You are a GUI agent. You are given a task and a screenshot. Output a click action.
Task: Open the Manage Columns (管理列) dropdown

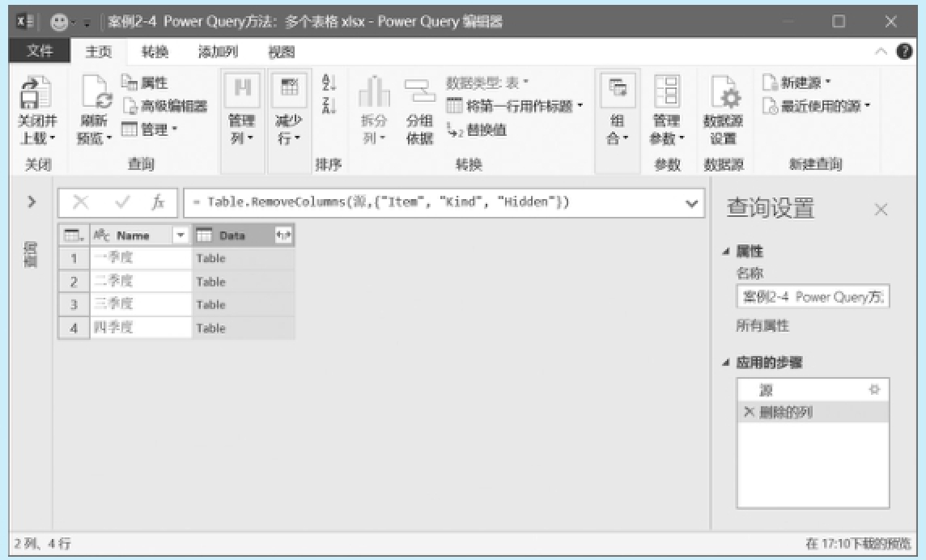point(241,128)
